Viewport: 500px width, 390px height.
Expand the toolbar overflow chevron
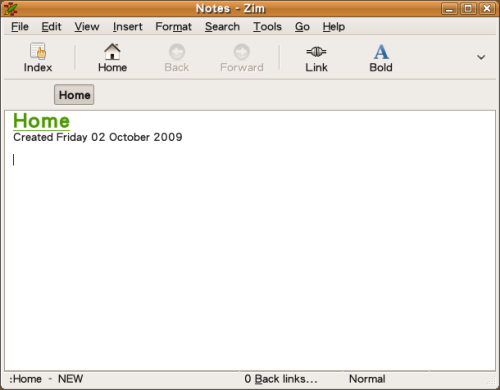click(x=481, y=57)
